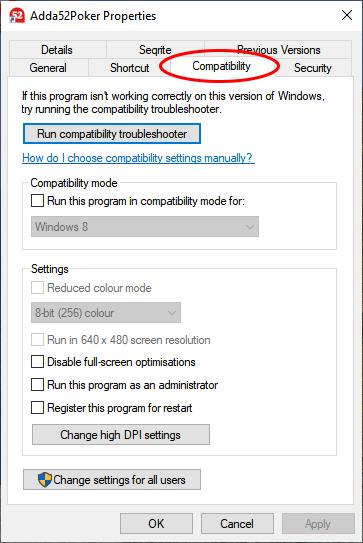363x543 pixels.
Task: Toggle Register this program for restart
Action: click(37, 408)
